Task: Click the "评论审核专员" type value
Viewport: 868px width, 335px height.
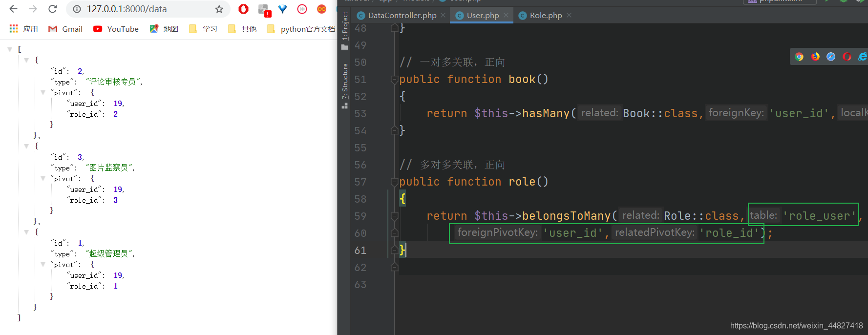Action: (113, 82)
